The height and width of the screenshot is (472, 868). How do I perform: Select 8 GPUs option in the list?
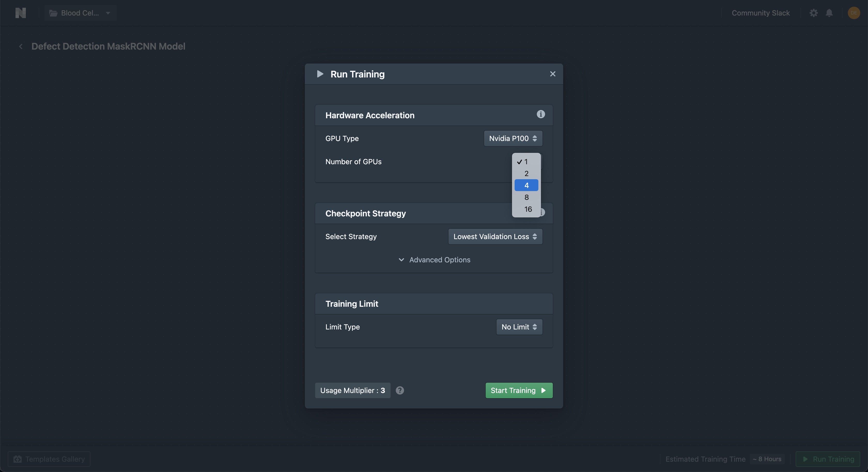click(526, 198)
